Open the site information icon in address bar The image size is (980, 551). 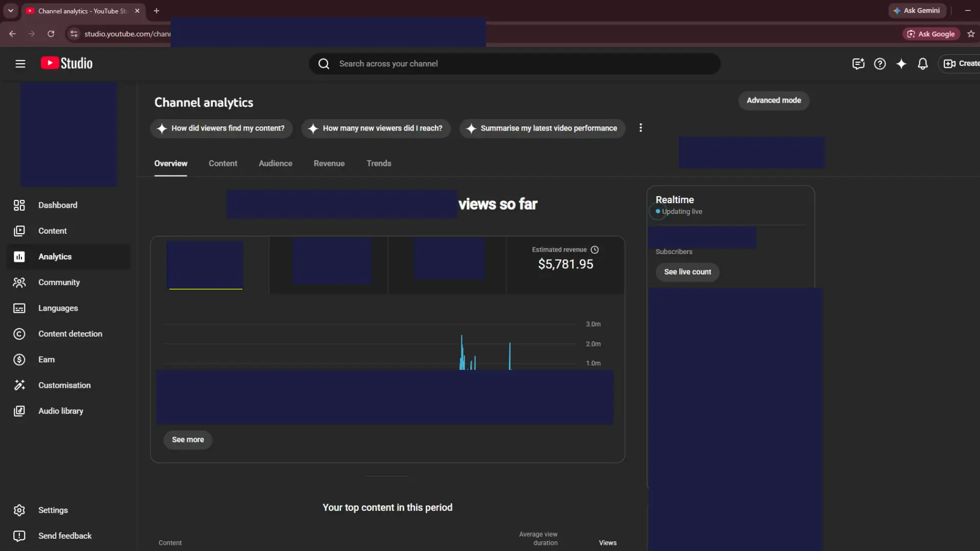coord(74,34)
